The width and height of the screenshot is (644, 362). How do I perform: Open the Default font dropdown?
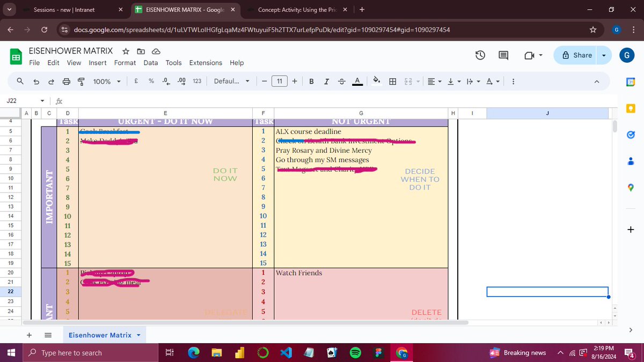(232, 82)
